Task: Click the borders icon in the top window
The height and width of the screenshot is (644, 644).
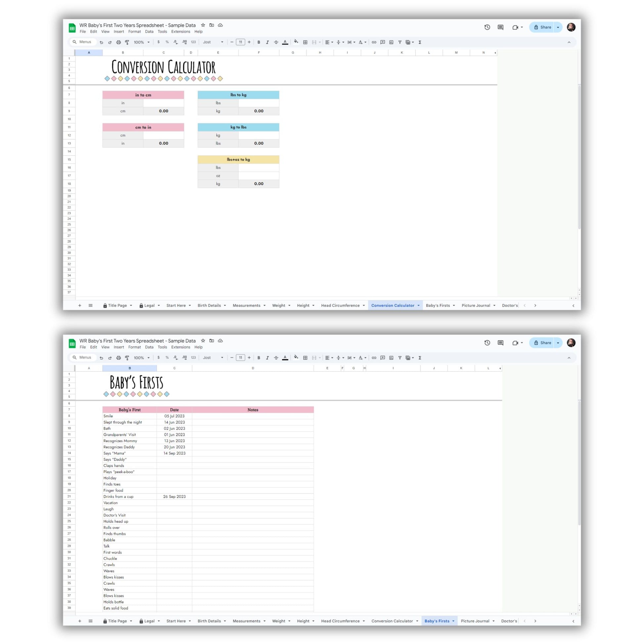Action: coord(305,42)
